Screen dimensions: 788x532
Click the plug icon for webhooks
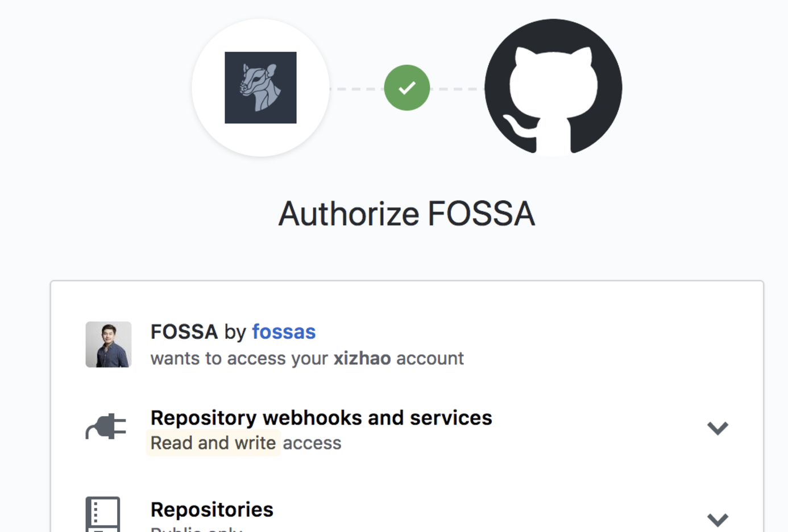pos(106,427)
